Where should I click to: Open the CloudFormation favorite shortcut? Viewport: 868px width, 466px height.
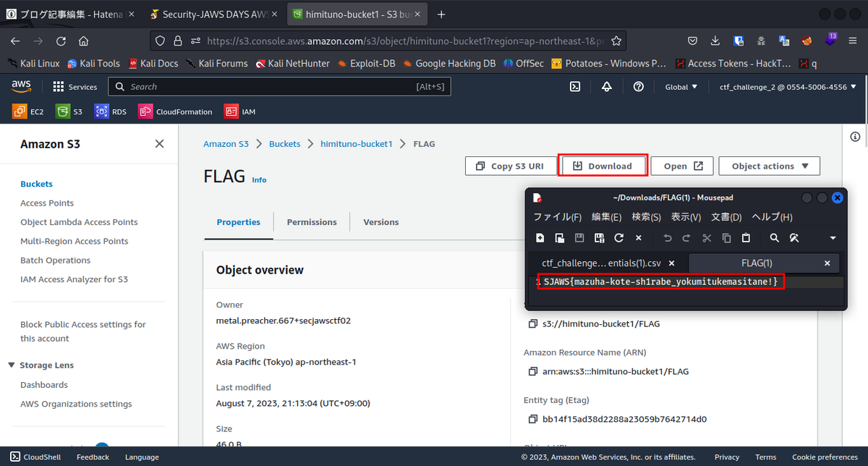click(x=176, y=111)
